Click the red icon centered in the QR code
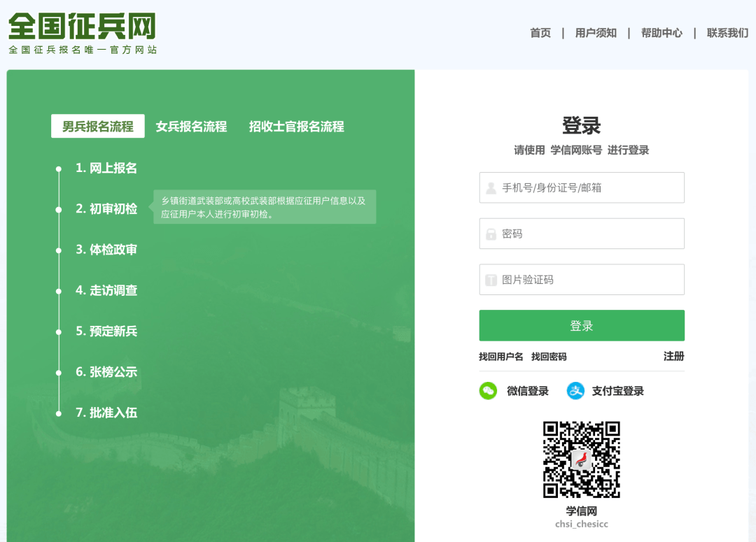Screen dimensions: 756x542 (x=581, y=459)
